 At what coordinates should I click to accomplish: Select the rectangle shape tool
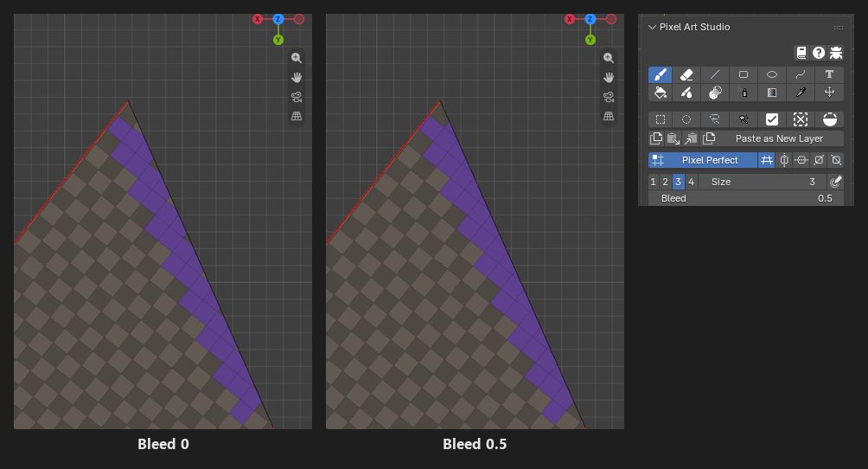744,74
